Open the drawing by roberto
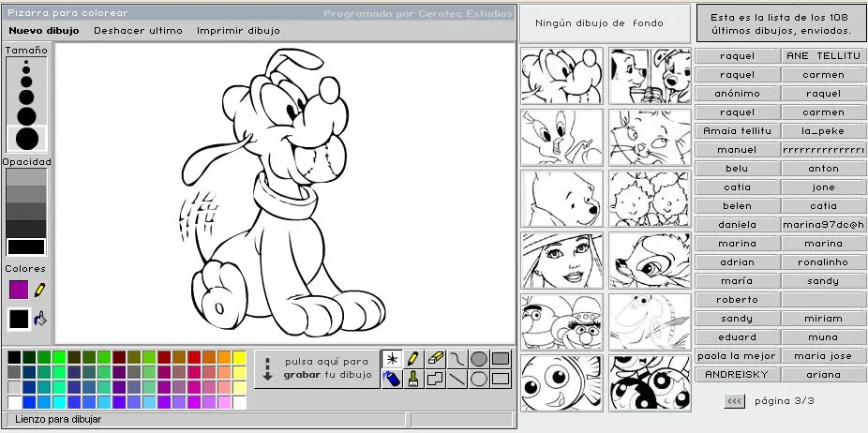 point(737,300)
